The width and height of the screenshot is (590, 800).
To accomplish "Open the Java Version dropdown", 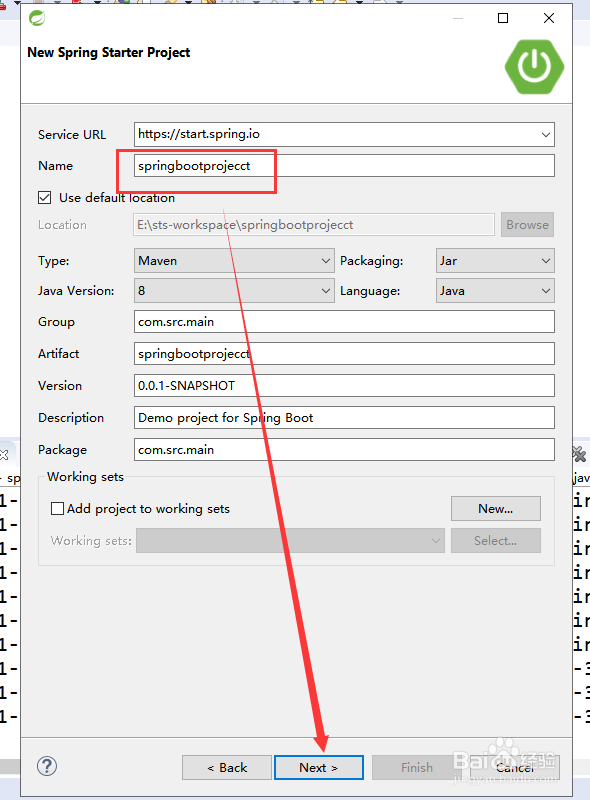I will click(234, 291).
